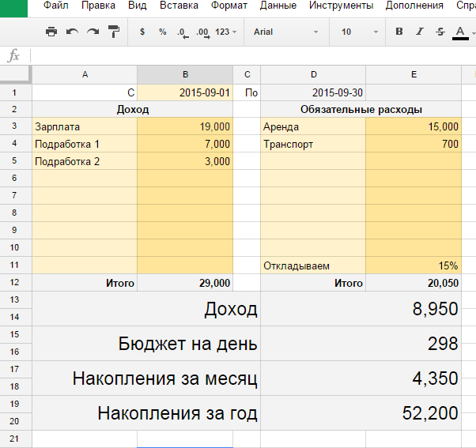Select the 20,050 expenses total cell
Image resolution: width=476 pixels, height=448 pixels.
414,283
